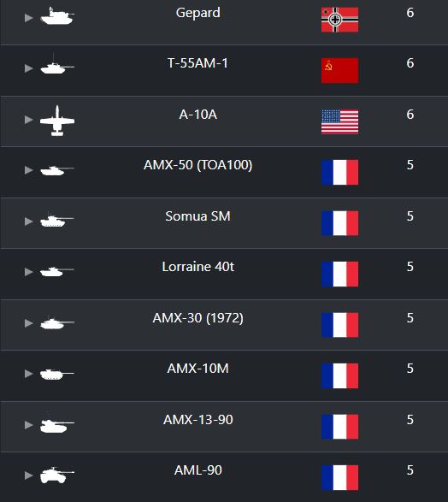Click the Gepard anti-air vehicle silhouette icon
448x502 pixels.
(x=57, y=16)
